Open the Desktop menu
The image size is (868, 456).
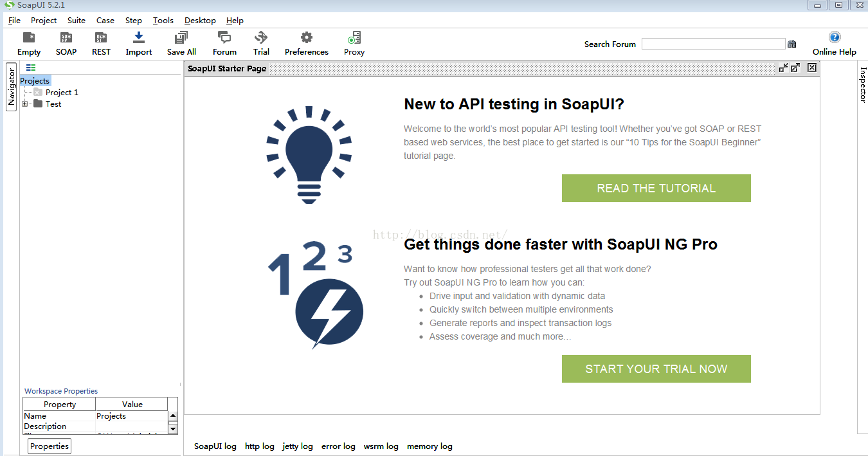(x=200, y=20)
